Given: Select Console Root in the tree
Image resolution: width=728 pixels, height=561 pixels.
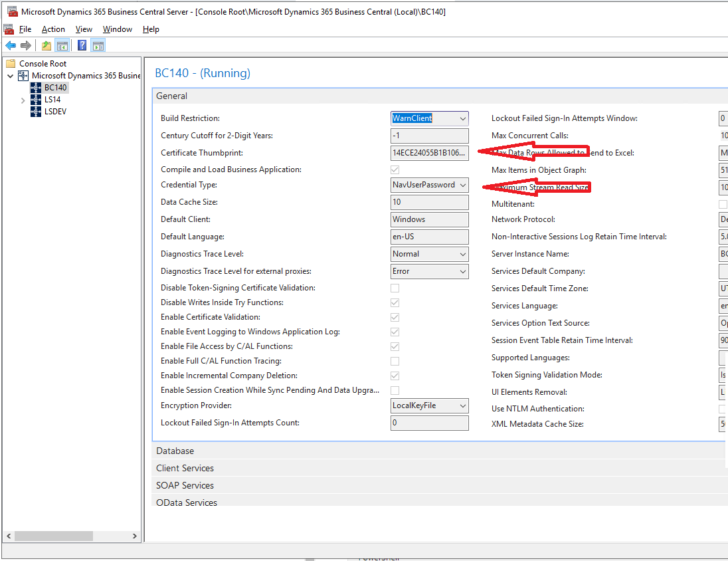Looking at the screenshot, I should click(x=43, y=64).
